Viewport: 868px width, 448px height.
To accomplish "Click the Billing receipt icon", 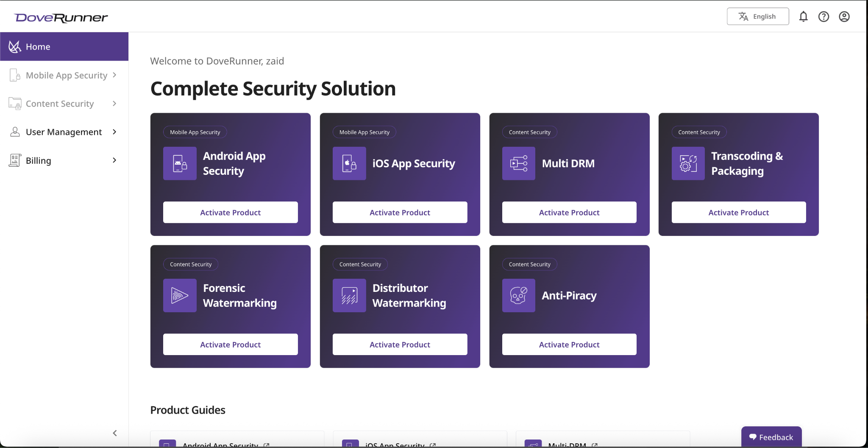I will click(15, 160).
